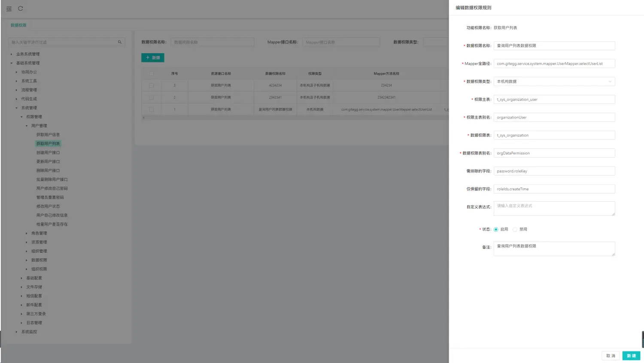Select 修改用户状态 in the tree
Viewport: 644px width, 363px height.
pyautogui.click(x=48, y=206)
